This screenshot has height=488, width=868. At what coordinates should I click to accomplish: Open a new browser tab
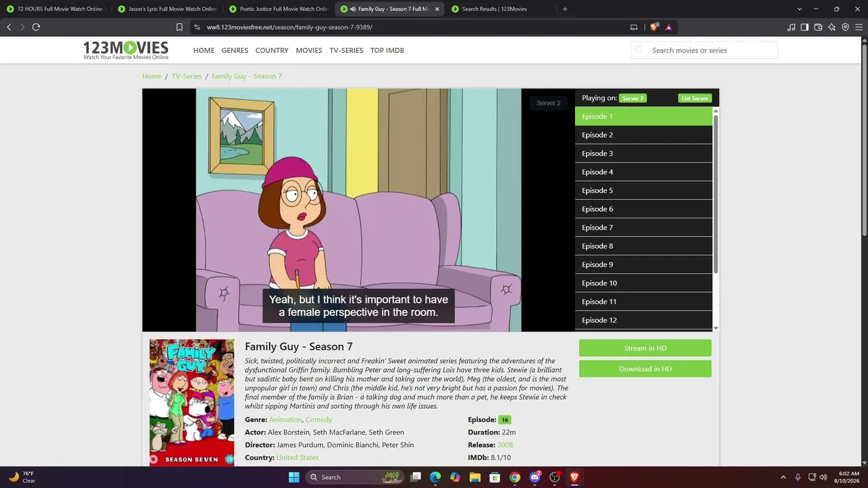(565, 9)
